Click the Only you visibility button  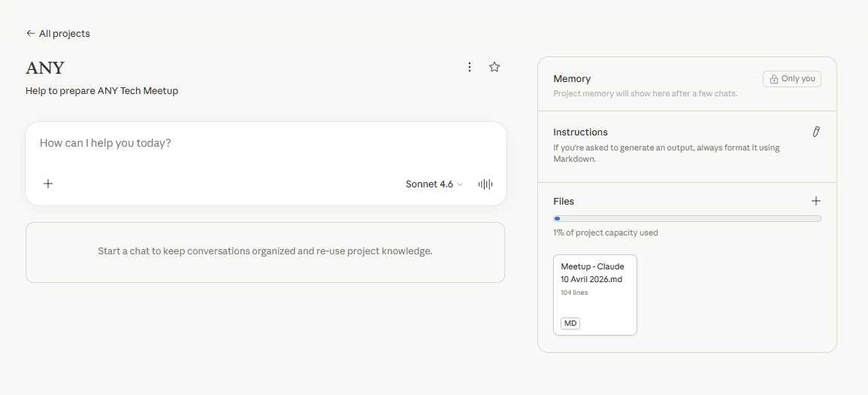(x=792, y=79)
